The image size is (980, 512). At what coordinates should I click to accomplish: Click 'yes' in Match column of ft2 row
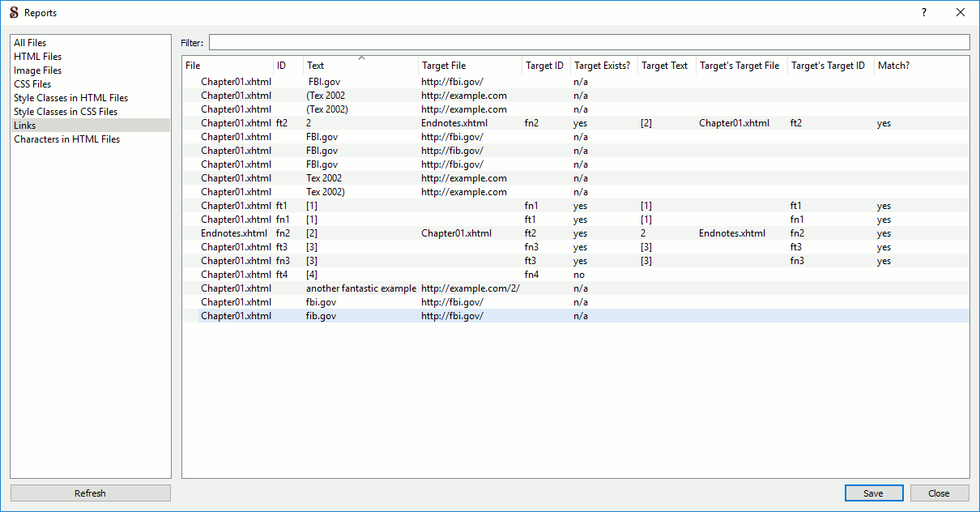pos(884,123)
